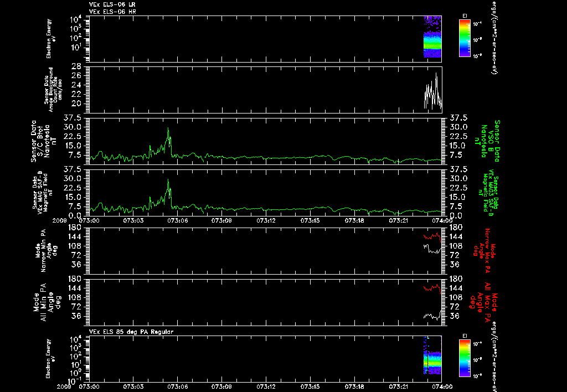Click the red Narrow Max PA trace
The height and width of the screenshot is (392, 567).
432,236
